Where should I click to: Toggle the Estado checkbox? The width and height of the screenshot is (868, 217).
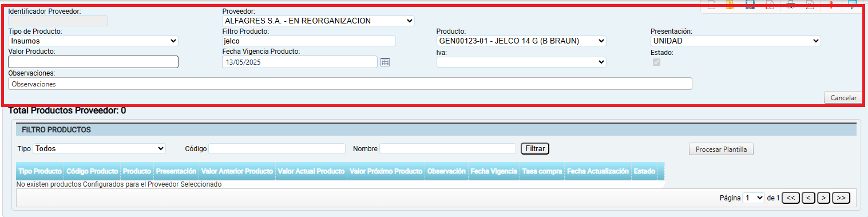pos(656,62)
